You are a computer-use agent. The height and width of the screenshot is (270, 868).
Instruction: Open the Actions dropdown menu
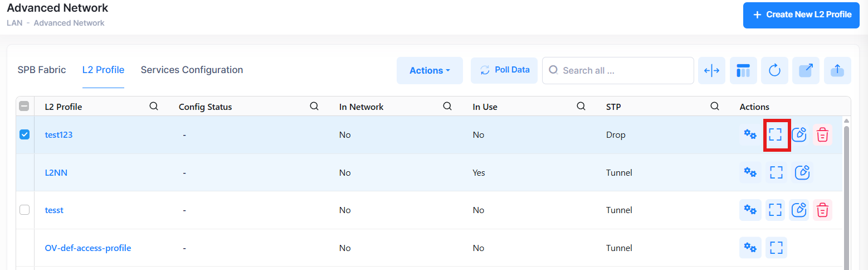click(x=430, y=71)
